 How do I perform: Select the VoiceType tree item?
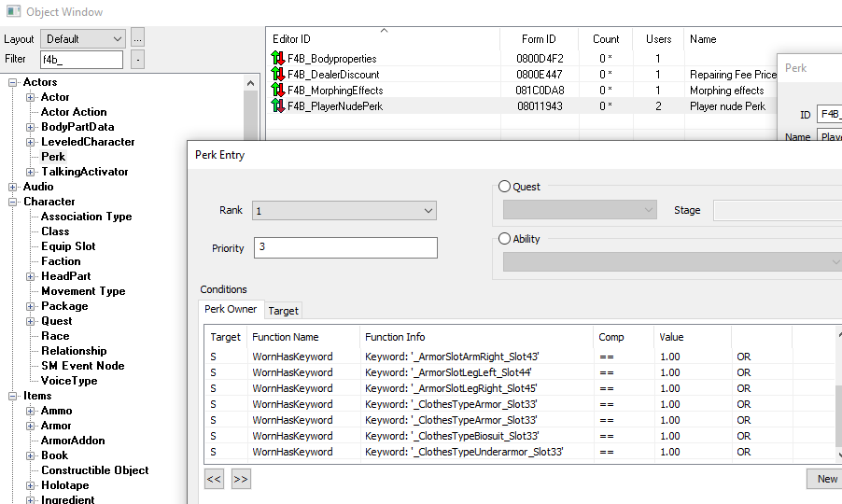69,381
